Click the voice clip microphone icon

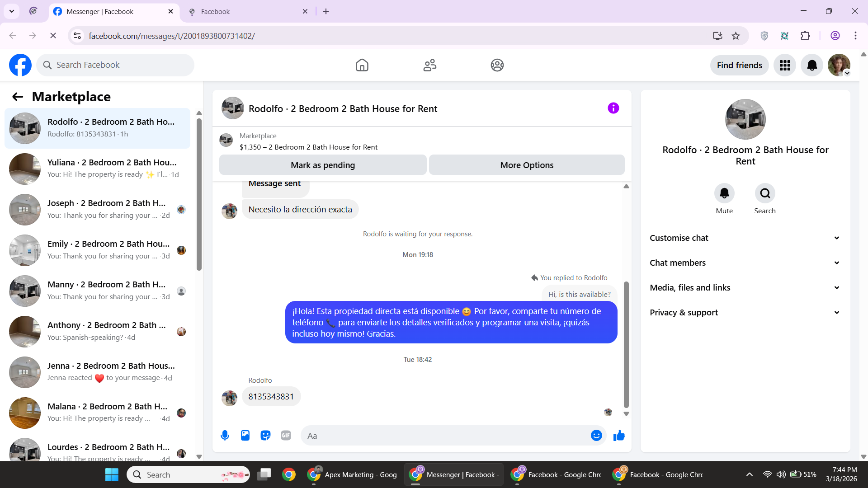(x=225, y=436)
